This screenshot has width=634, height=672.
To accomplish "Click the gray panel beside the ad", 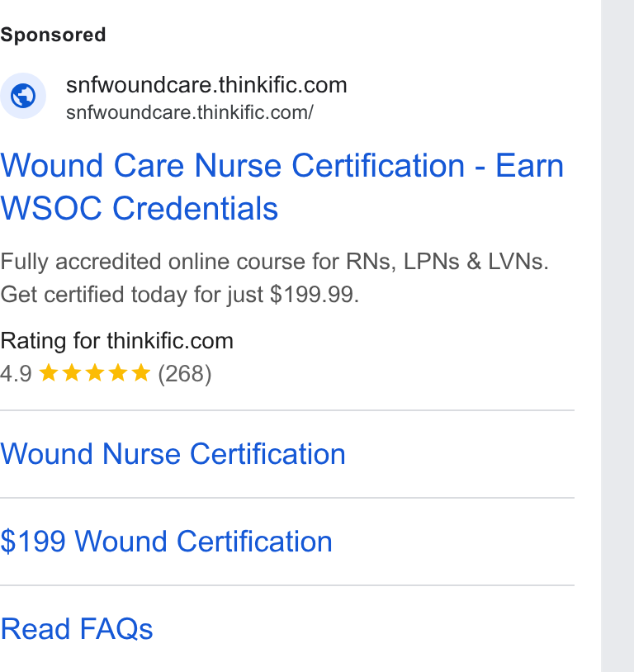I will 617,336.
